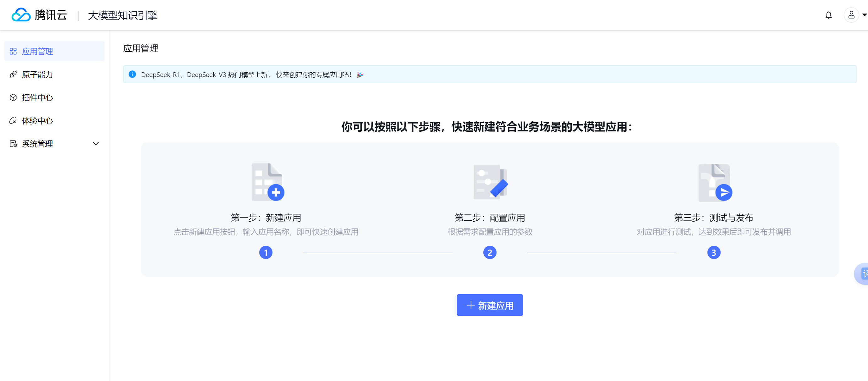The image size is (868, 381).
Task: Click the 系统管理 settings icon
Action: click(13, 144)
